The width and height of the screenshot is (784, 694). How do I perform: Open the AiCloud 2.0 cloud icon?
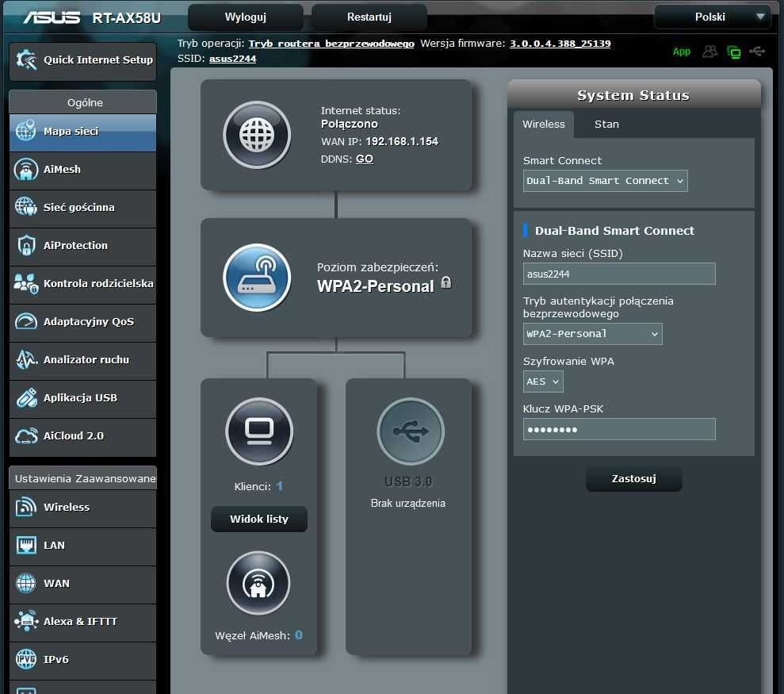tap(25, 435)
